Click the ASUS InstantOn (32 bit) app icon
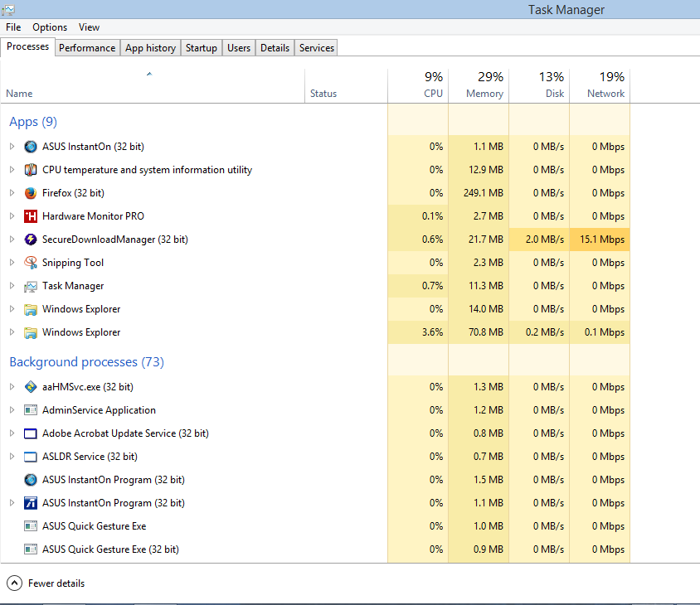The height and width of the screenshot is (605, 700). (31, 147)
